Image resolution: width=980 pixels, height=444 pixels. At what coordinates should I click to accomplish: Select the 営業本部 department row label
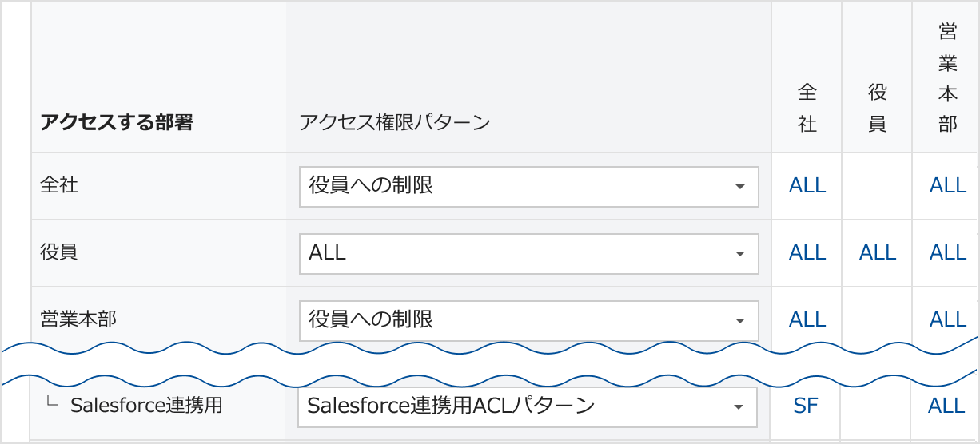78,319
